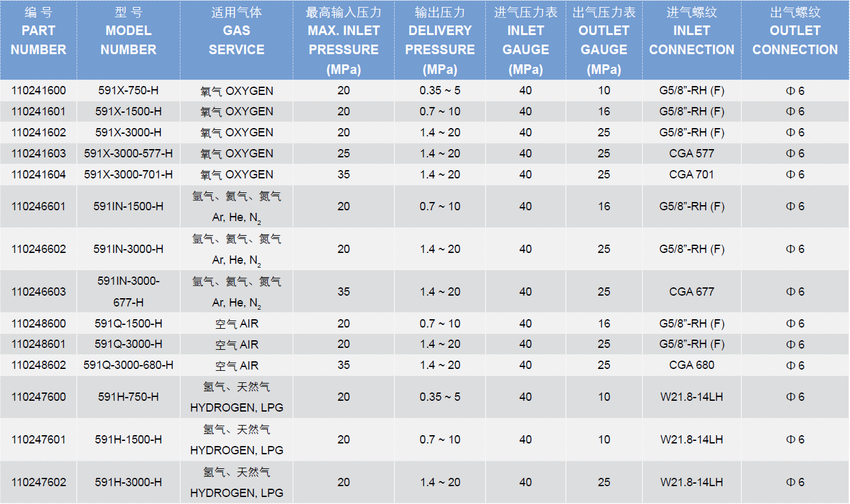Click model 591X-3000-577-H cell

point(128,154)
